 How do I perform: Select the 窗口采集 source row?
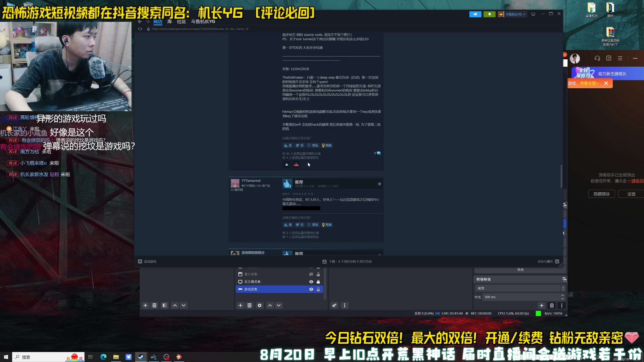279,274
